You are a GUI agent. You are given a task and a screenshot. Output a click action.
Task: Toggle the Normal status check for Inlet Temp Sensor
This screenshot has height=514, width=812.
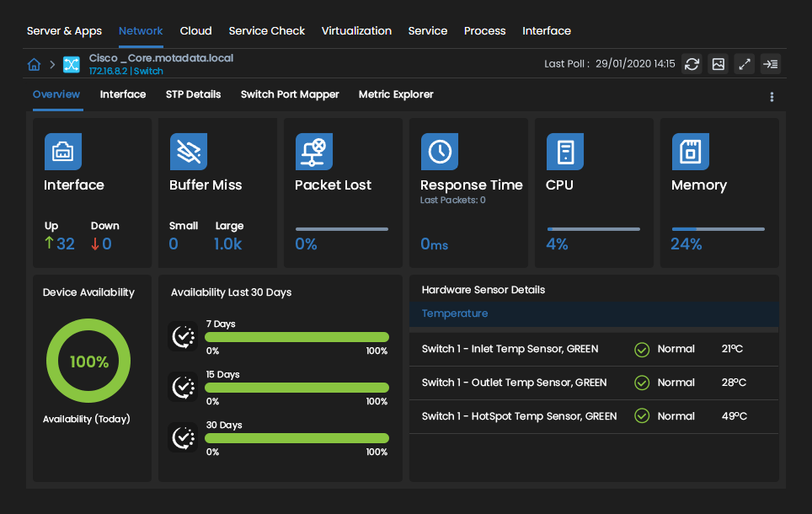click(x=642, y=349)
